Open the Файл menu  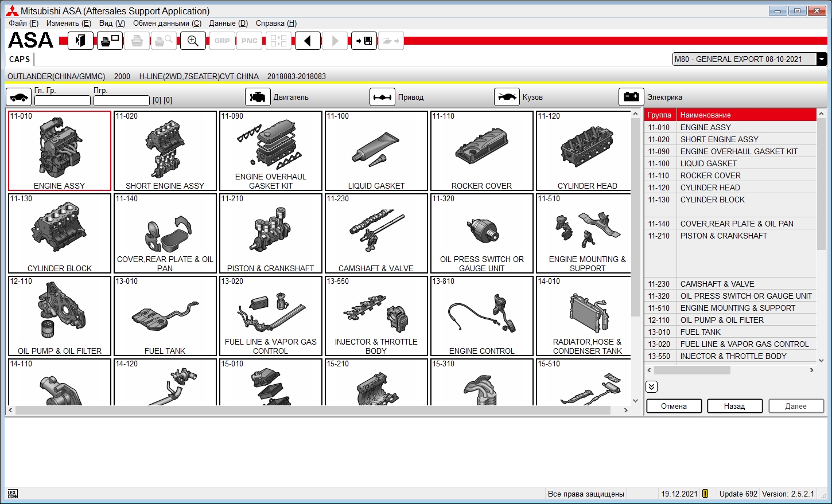click(x=24, y=23)
